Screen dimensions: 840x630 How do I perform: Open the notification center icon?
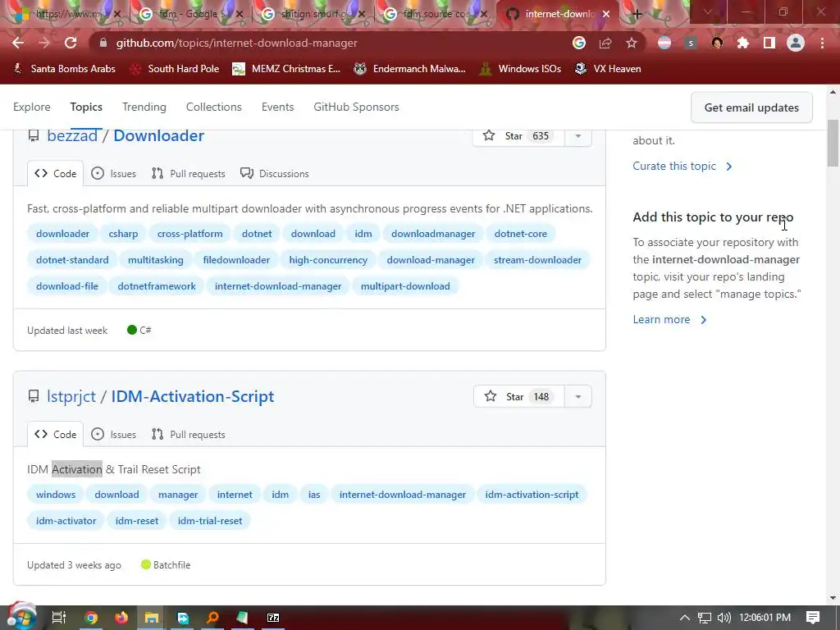pyautogui.click(x=813, y=618)
